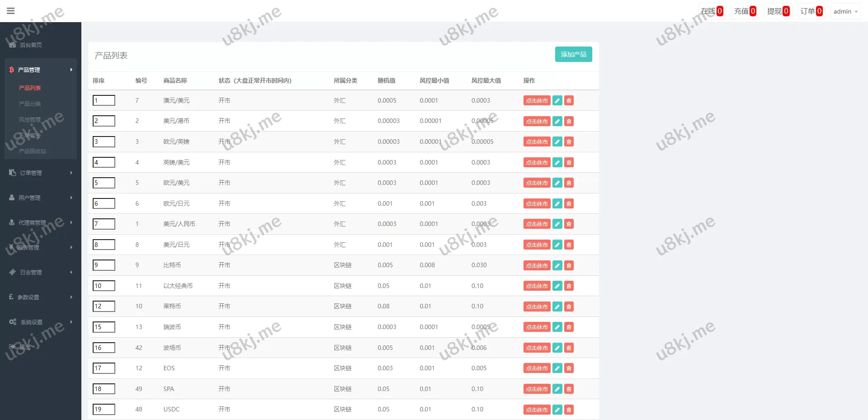Click edit icon for 欧元/日元 row
The image size is (868, 420).
[x=557, y=204]
